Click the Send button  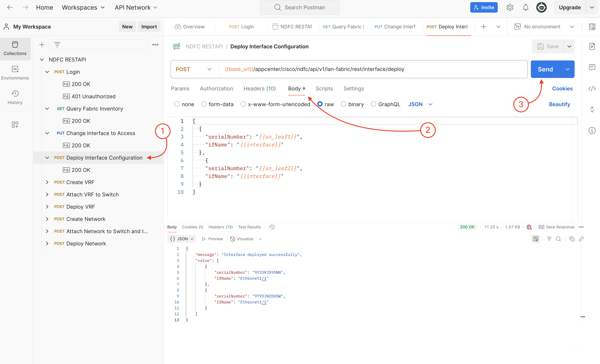(545, 69)
